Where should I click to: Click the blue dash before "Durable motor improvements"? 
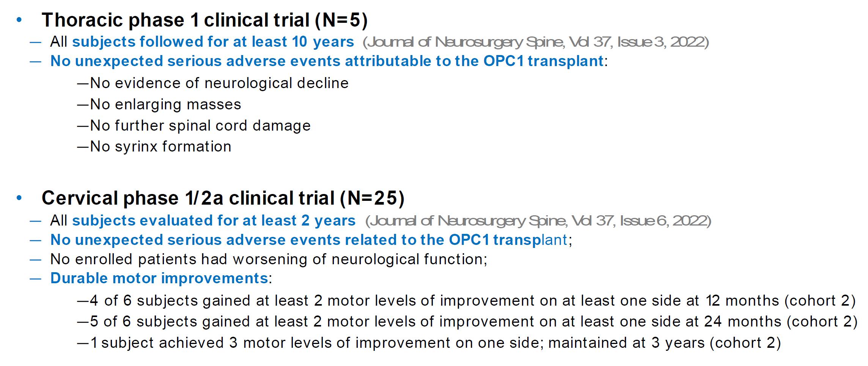click(x=35, y=279)
